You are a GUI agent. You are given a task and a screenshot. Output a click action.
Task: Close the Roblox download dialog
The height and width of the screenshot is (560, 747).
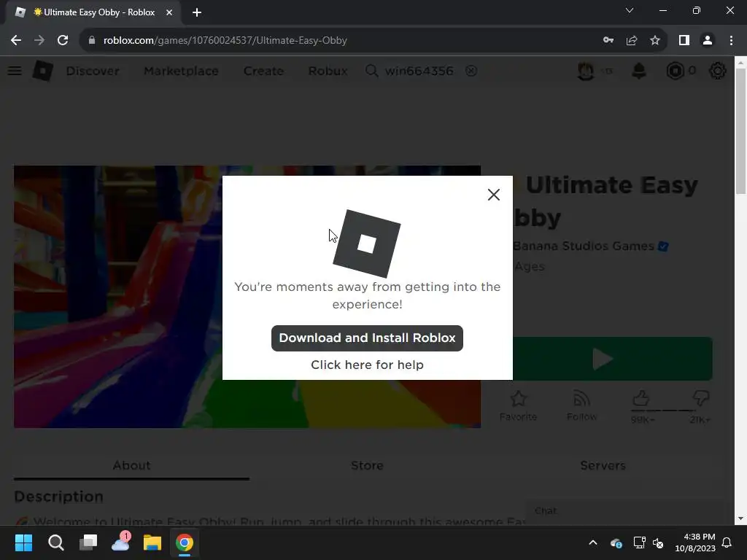coord(494,195)
